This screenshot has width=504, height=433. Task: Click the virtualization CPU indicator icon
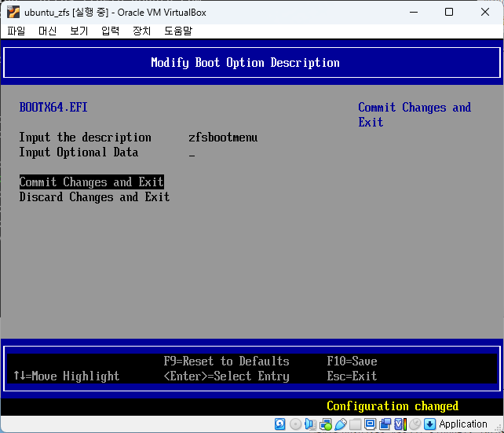(x=400, y=424)
